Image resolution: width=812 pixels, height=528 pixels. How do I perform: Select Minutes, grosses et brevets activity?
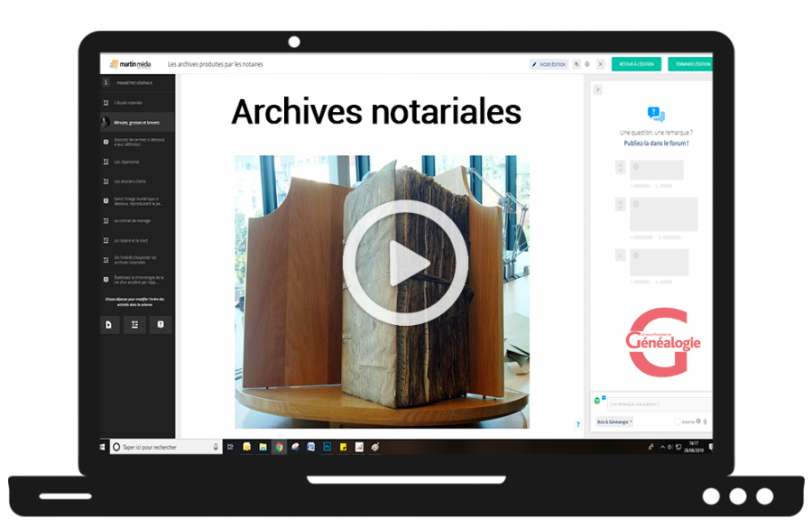[137, 123]
